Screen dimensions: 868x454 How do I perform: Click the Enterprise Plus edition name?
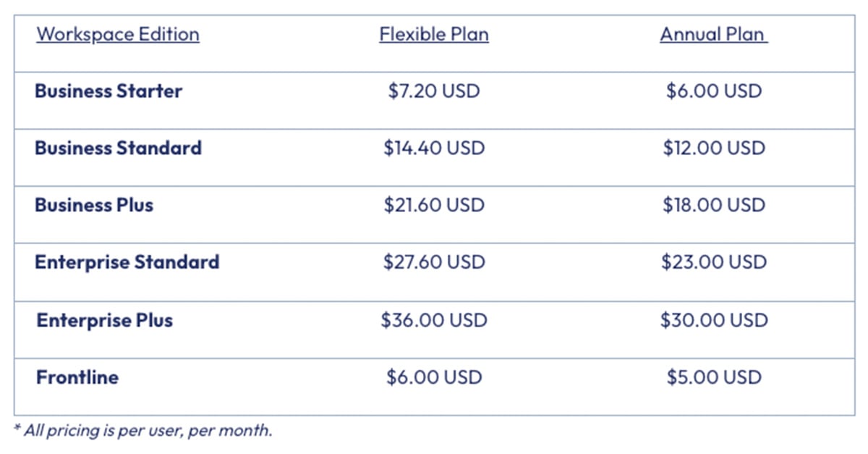pyautogui.click(x=105, y=320)
